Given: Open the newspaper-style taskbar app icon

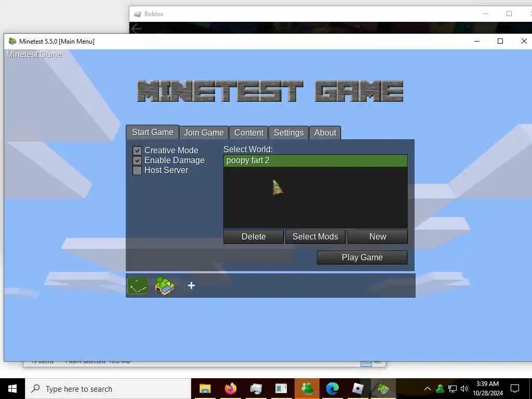Looking at the screenshot, I should pyautogui.click(x=281, y=389).
